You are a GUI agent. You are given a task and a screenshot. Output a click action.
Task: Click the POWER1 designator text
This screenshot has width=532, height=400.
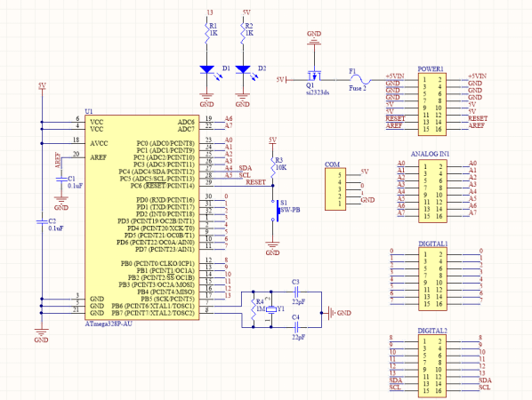coord(431,68)
